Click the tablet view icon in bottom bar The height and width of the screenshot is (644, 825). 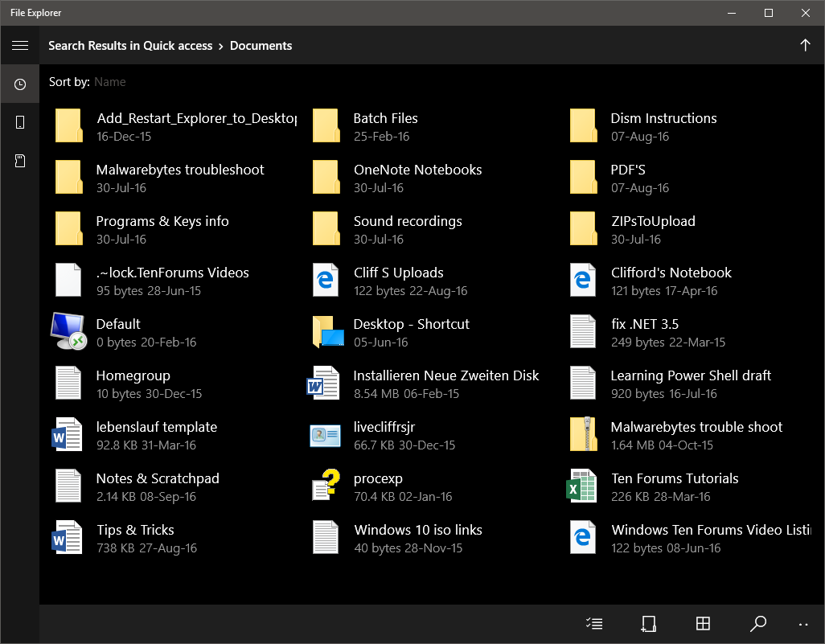pyautogui.click(x=649, y=624)
